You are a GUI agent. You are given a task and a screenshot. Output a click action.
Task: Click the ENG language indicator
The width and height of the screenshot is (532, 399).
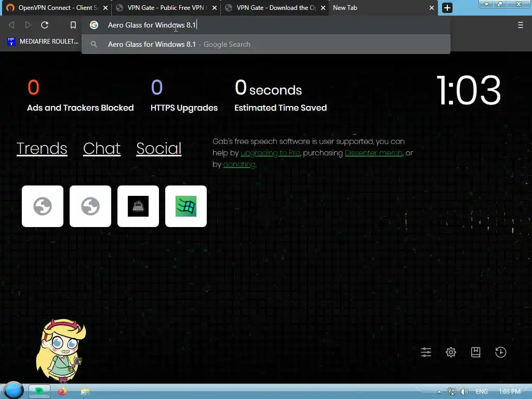point(482,392)
